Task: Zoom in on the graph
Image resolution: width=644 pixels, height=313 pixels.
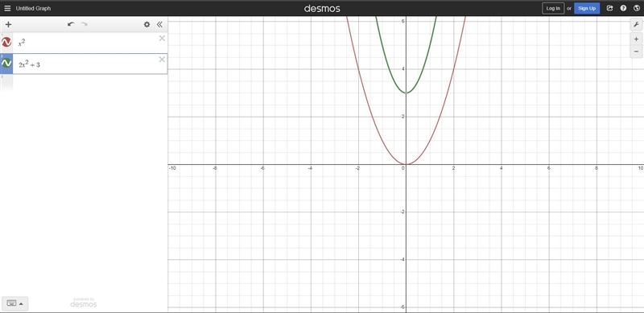Action: tap(636, 39)
